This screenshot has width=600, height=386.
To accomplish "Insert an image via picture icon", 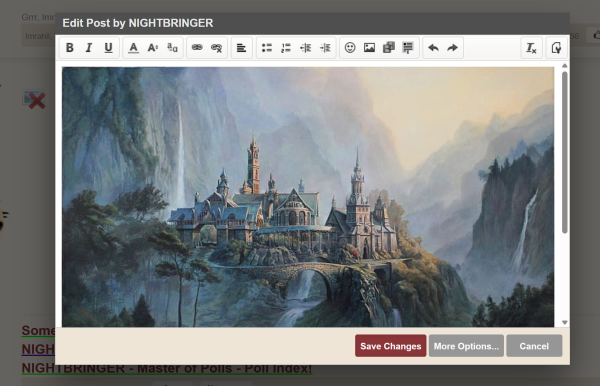I will click(369, 48).
